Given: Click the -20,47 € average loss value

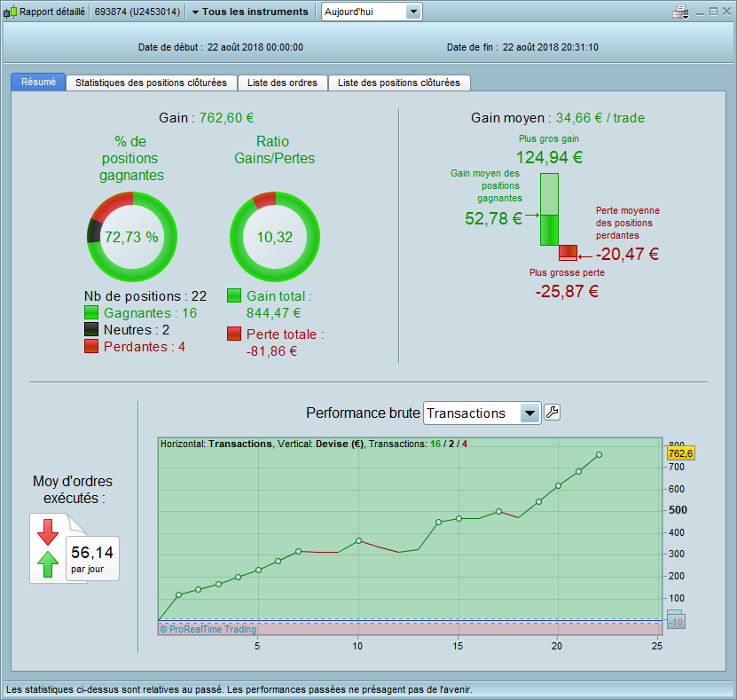Looking at the screenshot, I should coord(627,254).
